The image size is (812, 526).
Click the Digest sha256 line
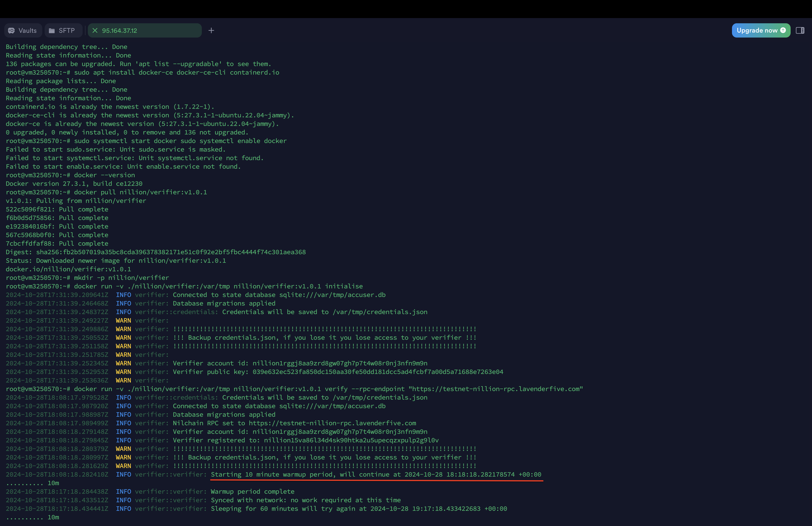click(x=156, y=252)
